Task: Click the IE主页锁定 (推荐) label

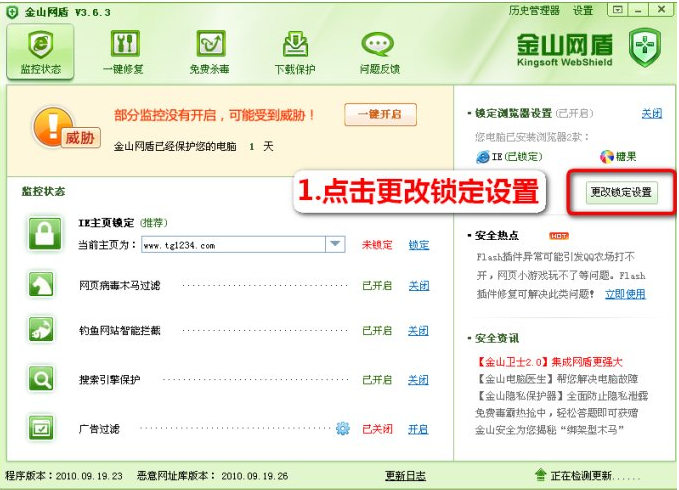Action: [123, 223]
